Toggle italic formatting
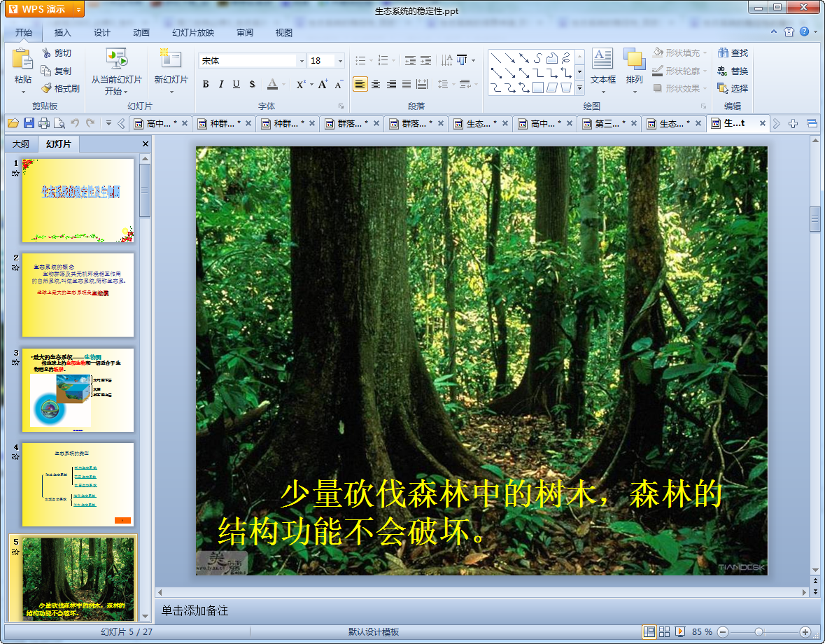 tap(221, 84)
